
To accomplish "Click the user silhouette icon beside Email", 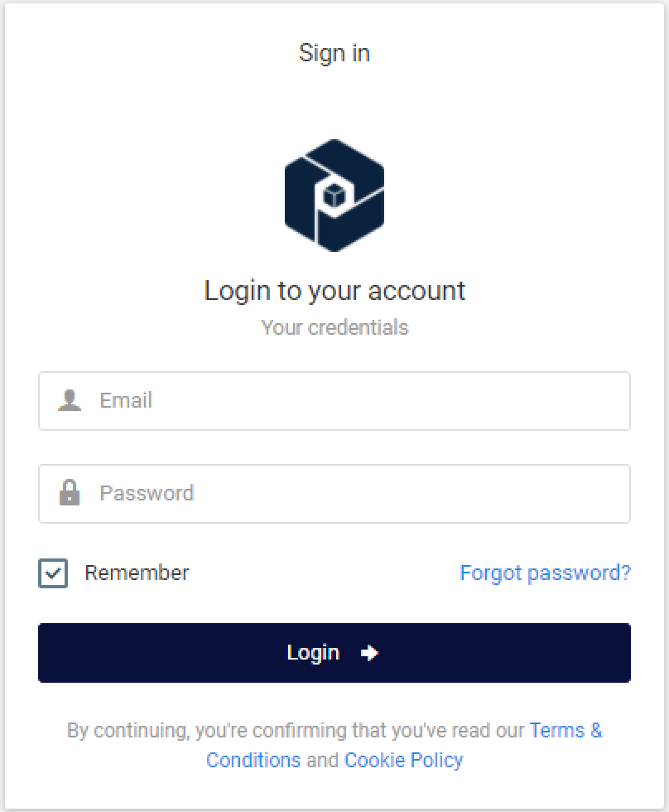I will point(70,401).
